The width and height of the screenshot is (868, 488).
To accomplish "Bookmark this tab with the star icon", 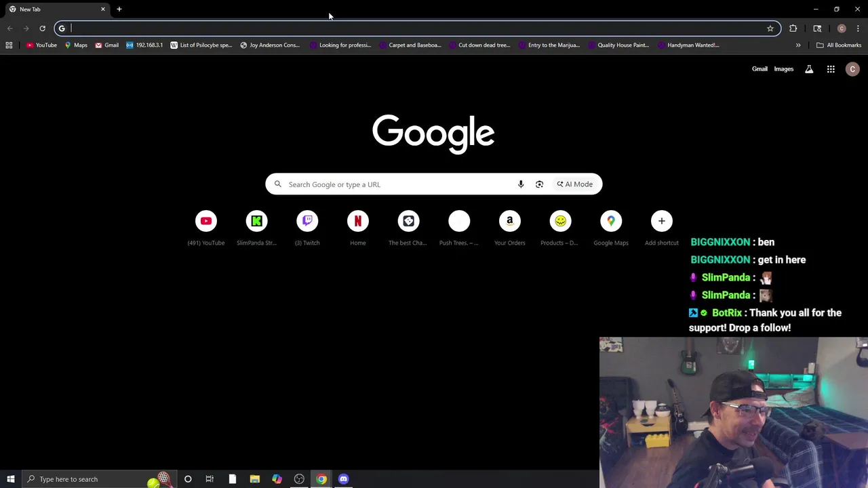I will point(770,28).
